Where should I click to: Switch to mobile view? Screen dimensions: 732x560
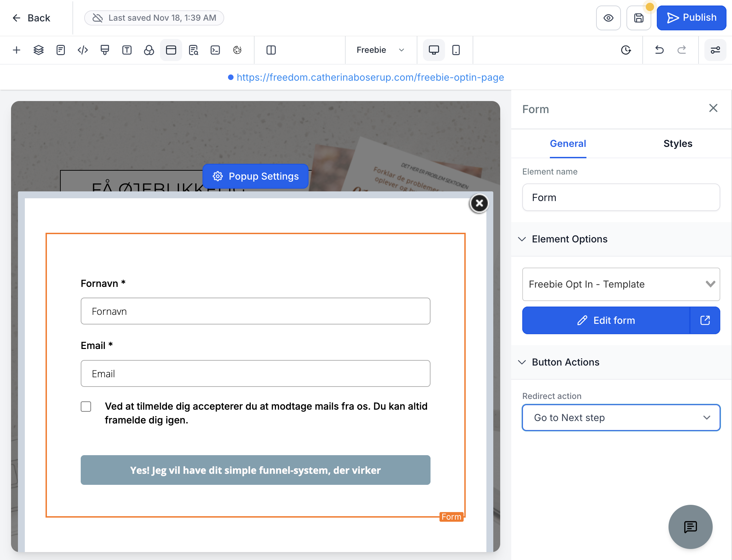point(456,50)
